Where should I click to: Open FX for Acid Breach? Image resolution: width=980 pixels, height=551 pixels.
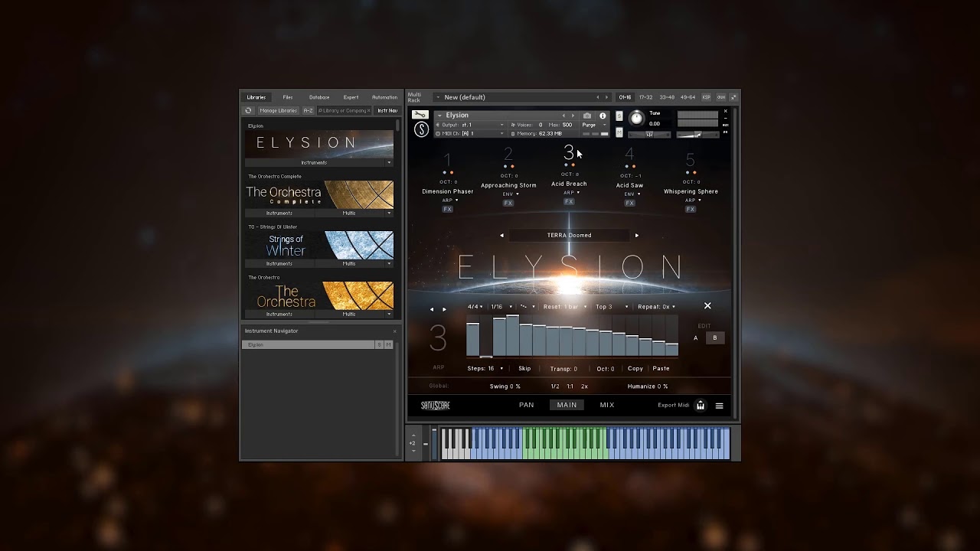(x=569, y=201)
